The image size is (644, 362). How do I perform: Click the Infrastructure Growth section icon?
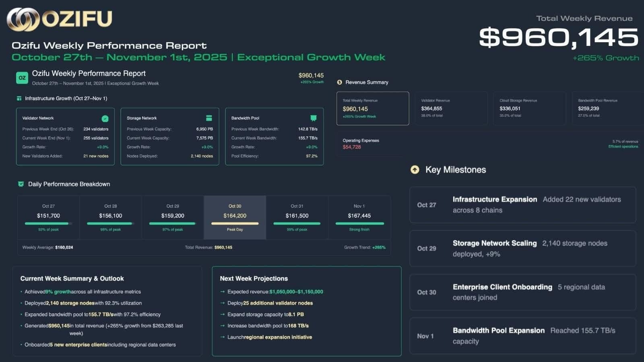tap(19, 99)
